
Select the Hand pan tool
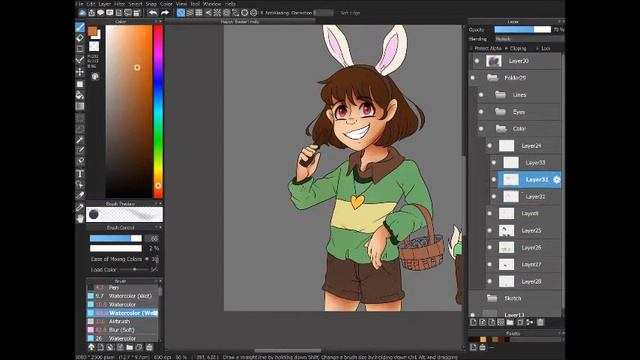80,219
